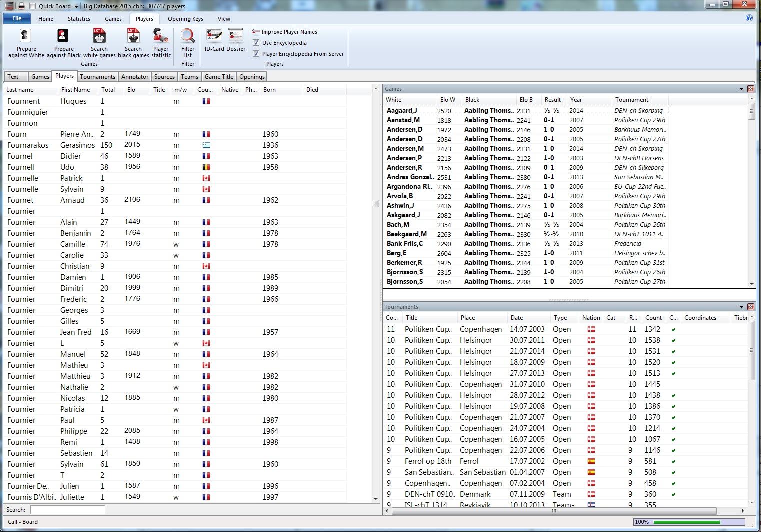Click the Filter List magnifier icon
Viewport: 761px width, 532px height.
188,36
